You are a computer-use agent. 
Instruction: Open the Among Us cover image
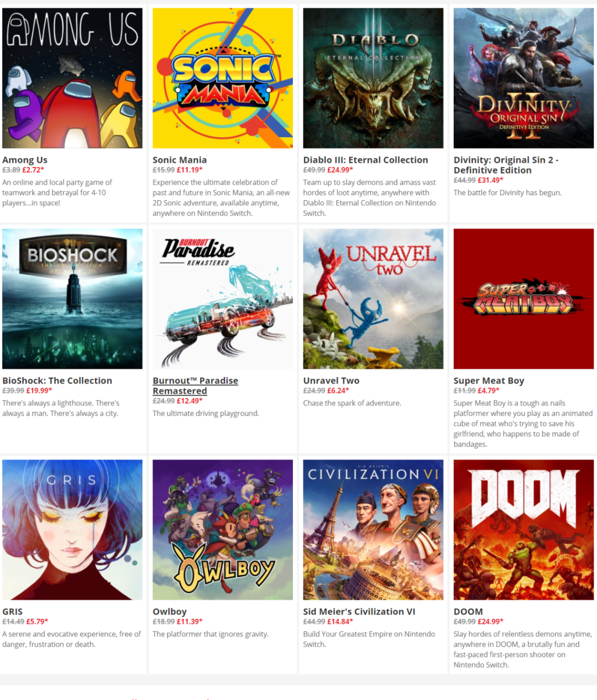pos(72,78)
